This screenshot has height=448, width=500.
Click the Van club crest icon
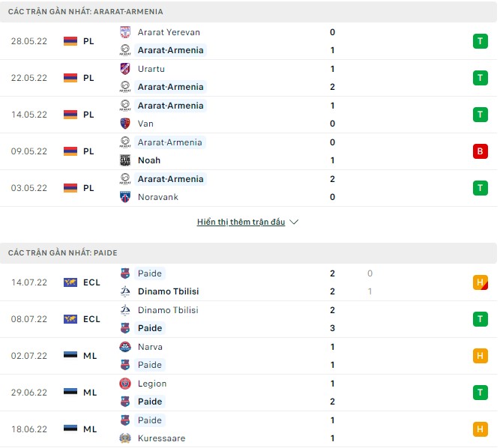(x=125, y=124)
